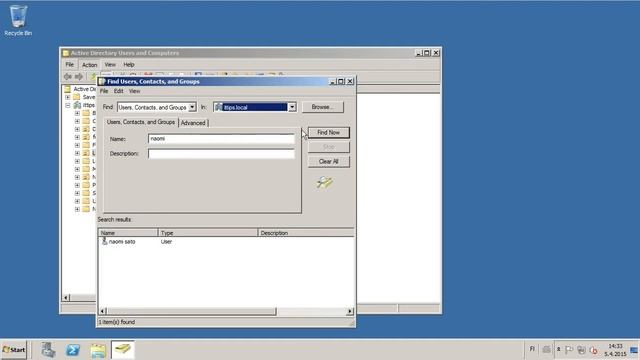Image resolution: width=640 pixels, height=360 pixels.
Task: Click the Browse button
Action: (x=322, y=107)
